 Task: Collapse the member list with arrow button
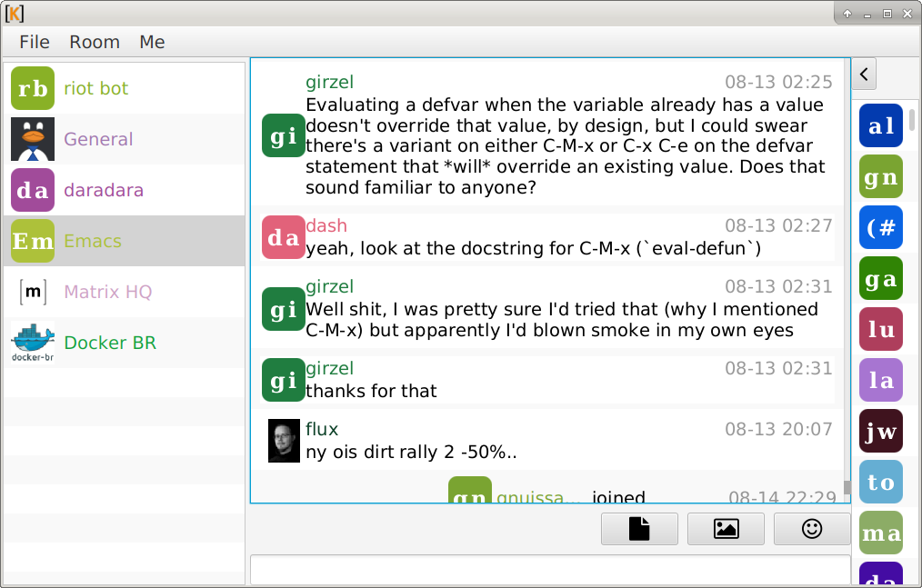tap(864, 75)
